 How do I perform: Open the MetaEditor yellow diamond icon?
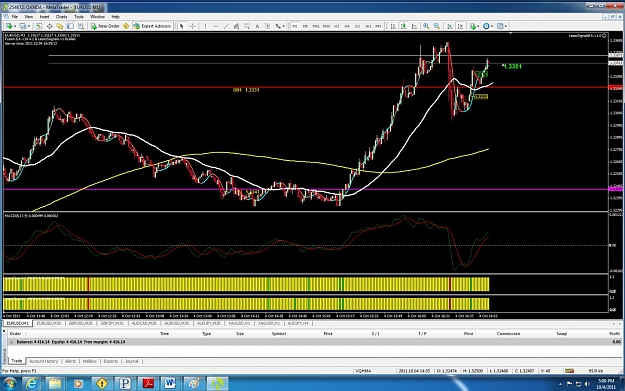click(x=126, y=26)
